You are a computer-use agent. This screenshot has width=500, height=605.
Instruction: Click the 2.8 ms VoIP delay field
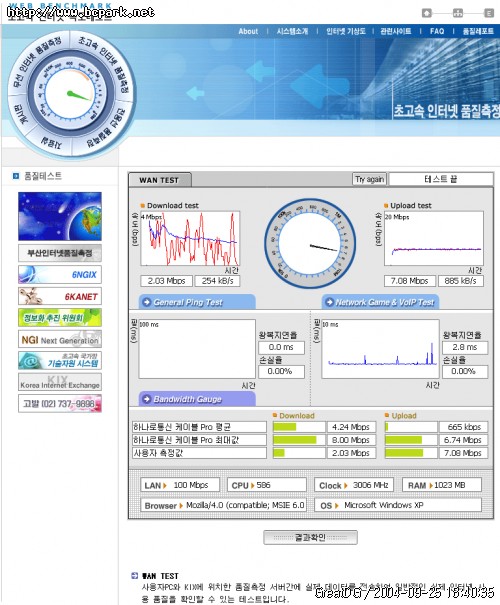coord(465,347)
